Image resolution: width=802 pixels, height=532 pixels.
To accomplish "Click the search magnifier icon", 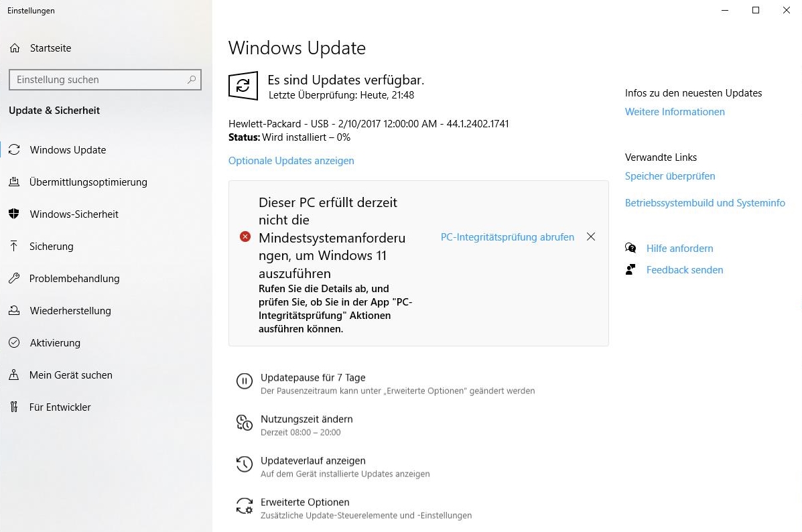I will click(x=192, y=80).
